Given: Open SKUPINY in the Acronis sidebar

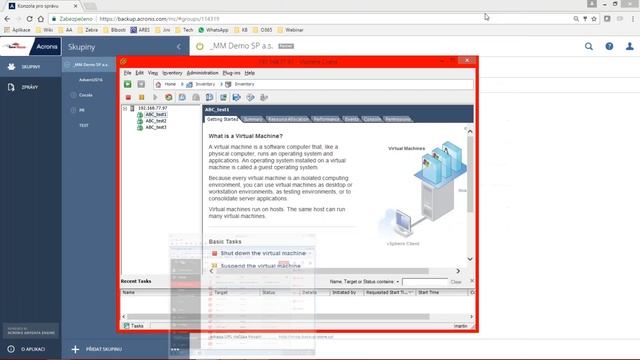Looking at the screenshot, I should tap(31, 67).
